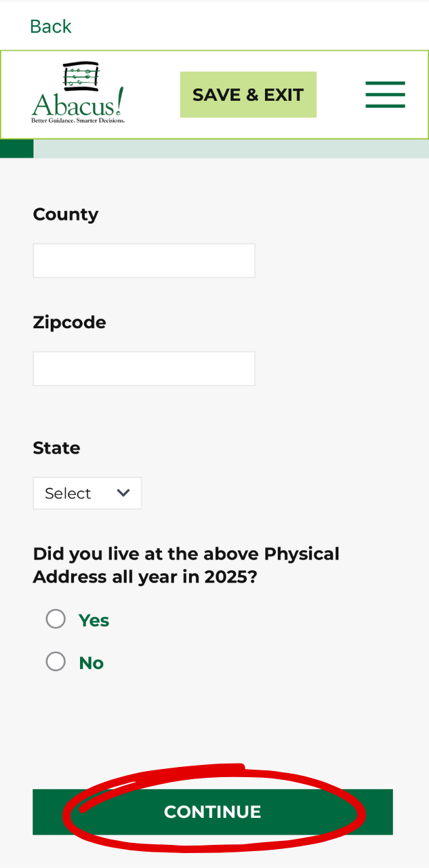Open the State Select dropdown
The width and height of the screenshot is (429, 868).
87,493
